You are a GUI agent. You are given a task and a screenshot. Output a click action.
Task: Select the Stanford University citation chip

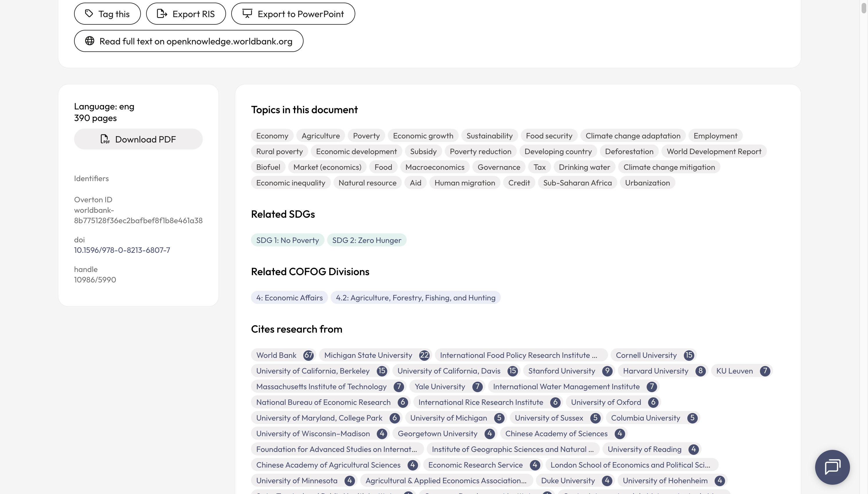[569, 370]
